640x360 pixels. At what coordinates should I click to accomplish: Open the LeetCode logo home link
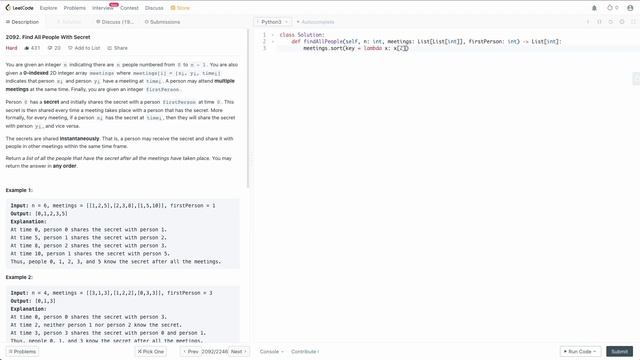pyautogui.click(x=19, y=8)
